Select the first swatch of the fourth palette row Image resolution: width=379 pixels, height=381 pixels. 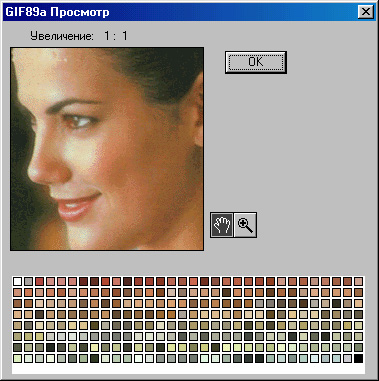18,314
